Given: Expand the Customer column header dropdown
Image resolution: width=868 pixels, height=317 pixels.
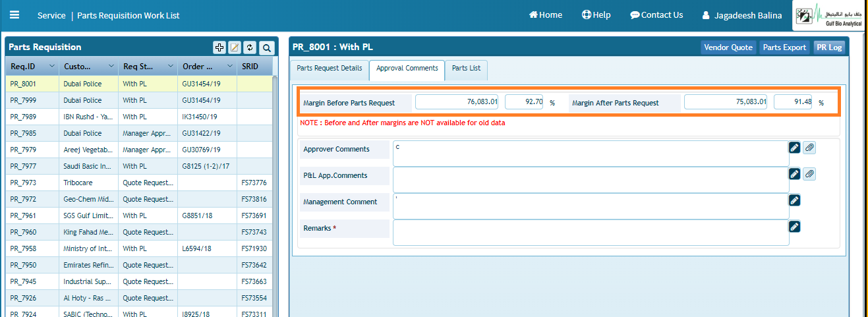Looking at the screenshot, I should [x=110, y=67].
